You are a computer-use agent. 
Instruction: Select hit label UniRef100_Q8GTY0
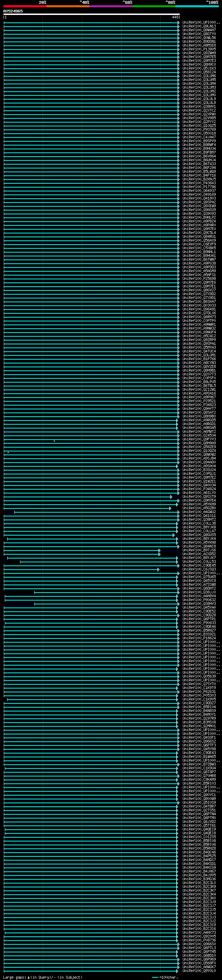click(x=199, y=34)
